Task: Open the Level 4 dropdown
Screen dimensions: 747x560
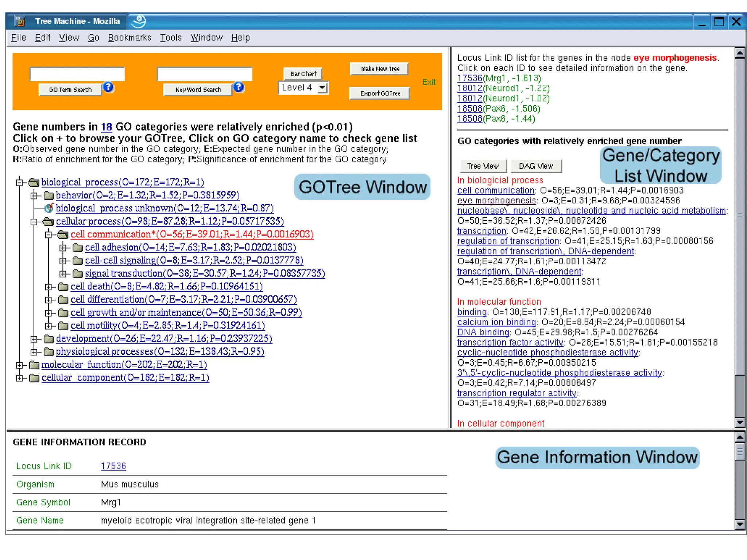Action: pyautogui.click(x=322, y=87)
